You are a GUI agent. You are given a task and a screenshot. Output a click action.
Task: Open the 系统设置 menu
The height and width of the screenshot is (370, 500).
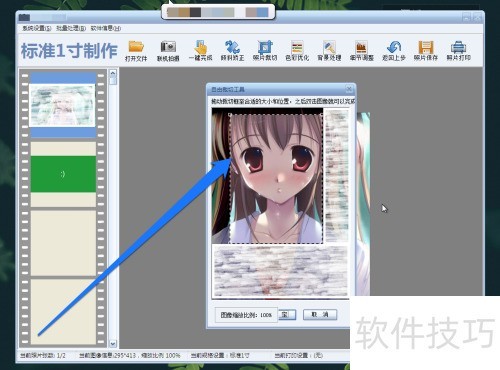(x=37, y=28)
